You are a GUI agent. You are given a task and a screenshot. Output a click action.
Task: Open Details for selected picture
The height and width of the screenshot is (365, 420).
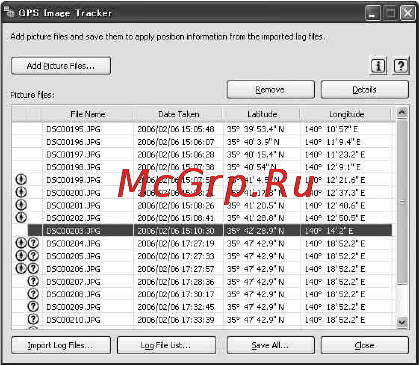tap(365, 90)
